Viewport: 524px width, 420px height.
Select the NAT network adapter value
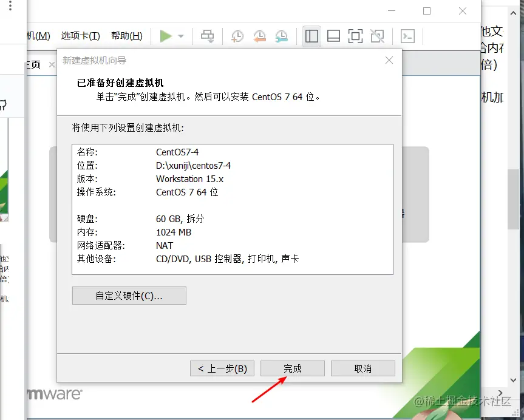coord(165,246)
